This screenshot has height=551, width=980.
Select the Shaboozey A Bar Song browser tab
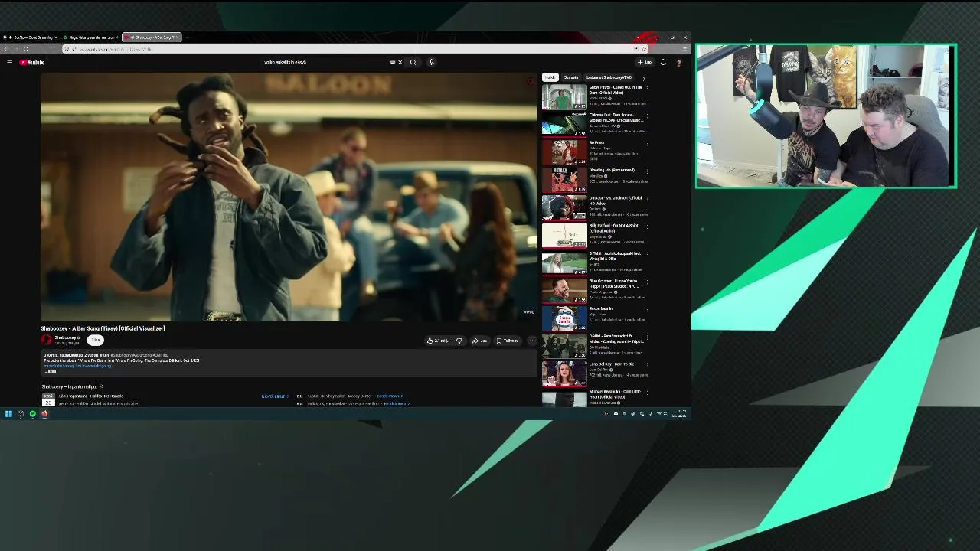tap(151, 37)
